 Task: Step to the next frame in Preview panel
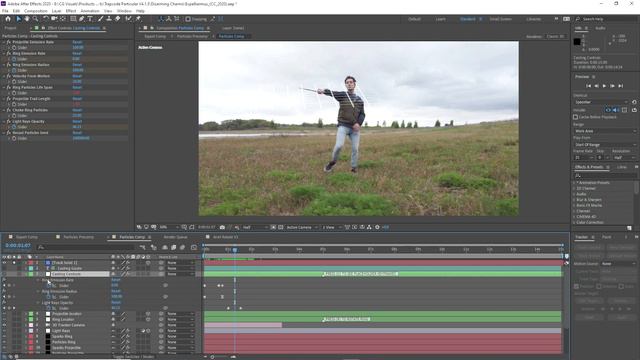[613, 86]
